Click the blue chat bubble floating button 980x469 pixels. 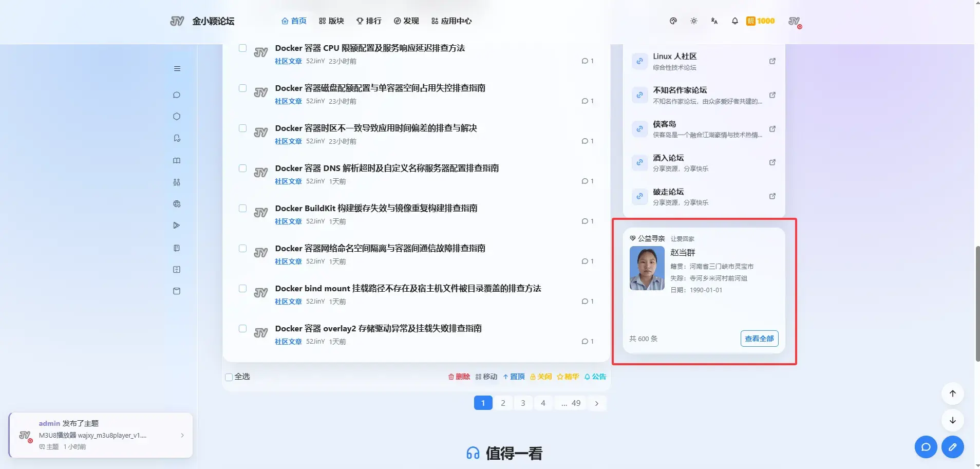pos(926,447)
